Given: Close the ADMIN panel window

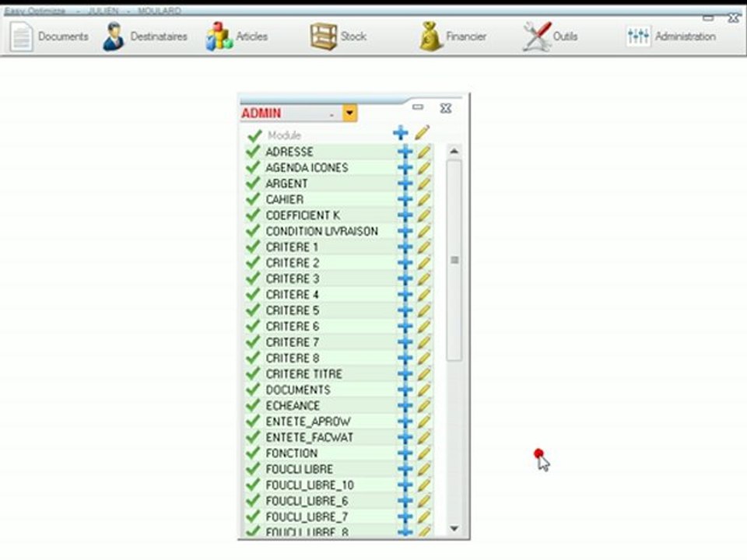Looking at the screenshot, I should coord(445,108).
